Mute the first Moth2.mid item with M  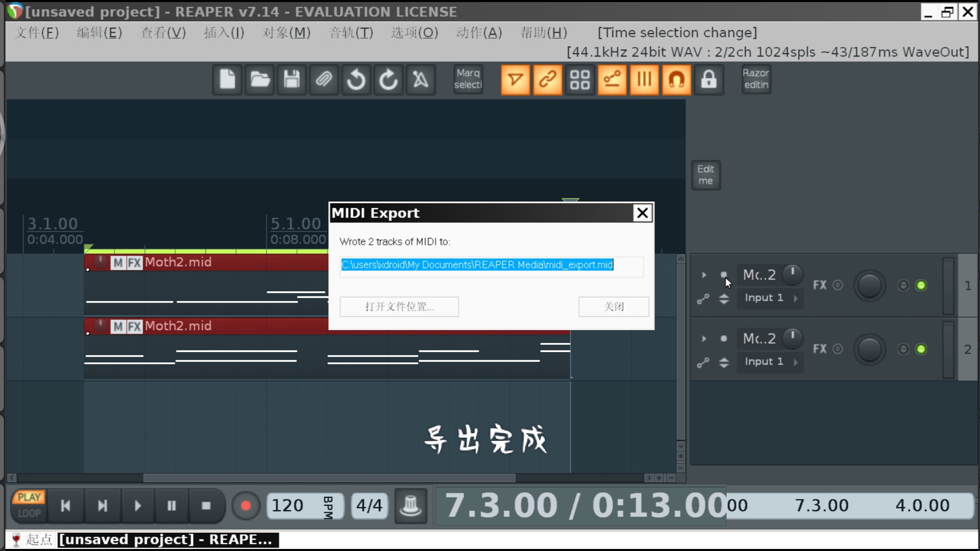(x=118, y=263)
